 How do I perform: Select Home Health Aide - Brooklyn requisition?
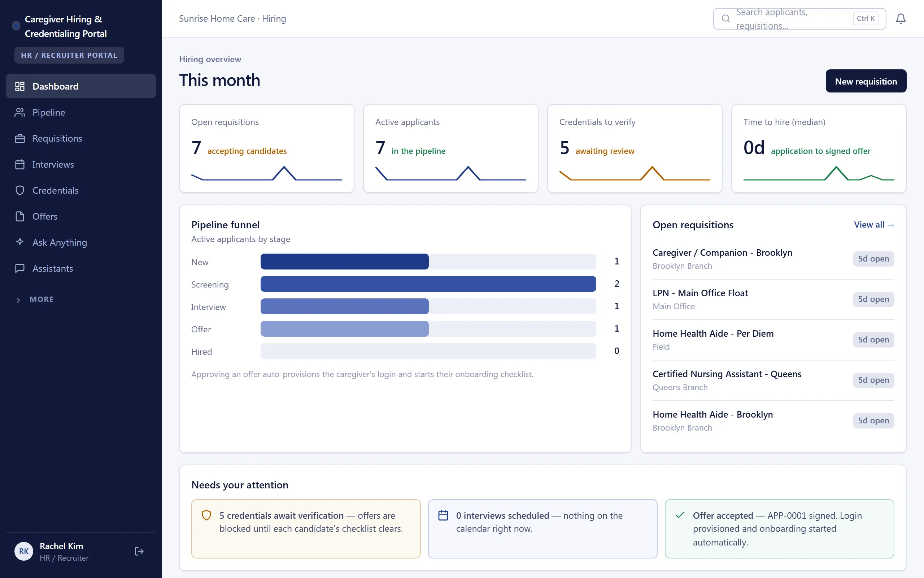click(773, 420)
